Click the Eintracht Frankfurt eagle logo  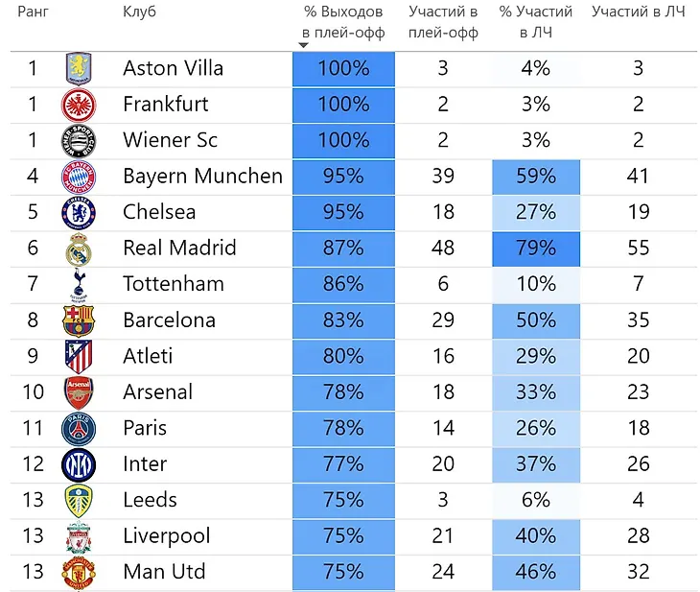pyautogui.click(x=78, y=105)
